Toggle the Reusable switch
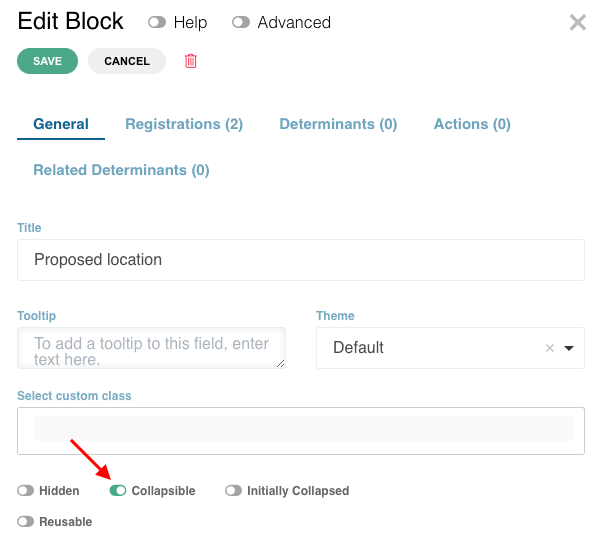Image resolution: width=615 pixels, height=557 pixels. (x=25, y=521)
